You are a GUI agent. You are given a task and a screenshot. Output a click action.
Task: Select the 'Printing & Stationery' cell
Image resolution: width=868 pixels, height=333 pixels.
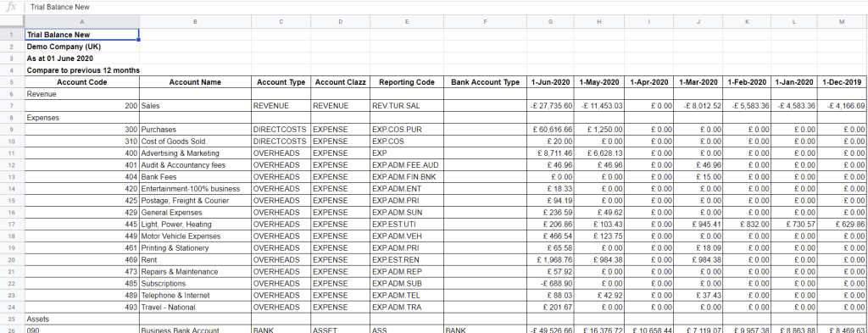[x=196, y=248]
